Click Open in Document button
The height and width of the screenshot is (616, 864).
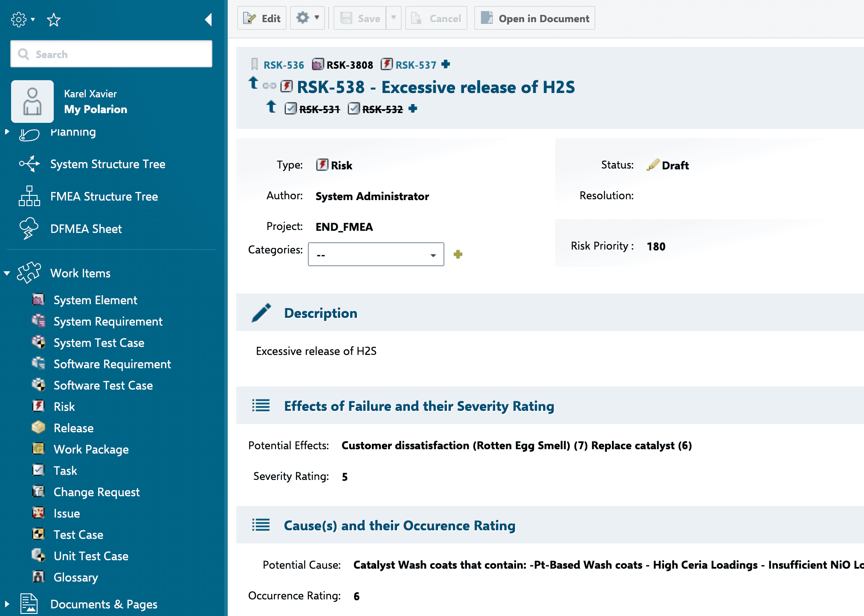click(535, 18)
